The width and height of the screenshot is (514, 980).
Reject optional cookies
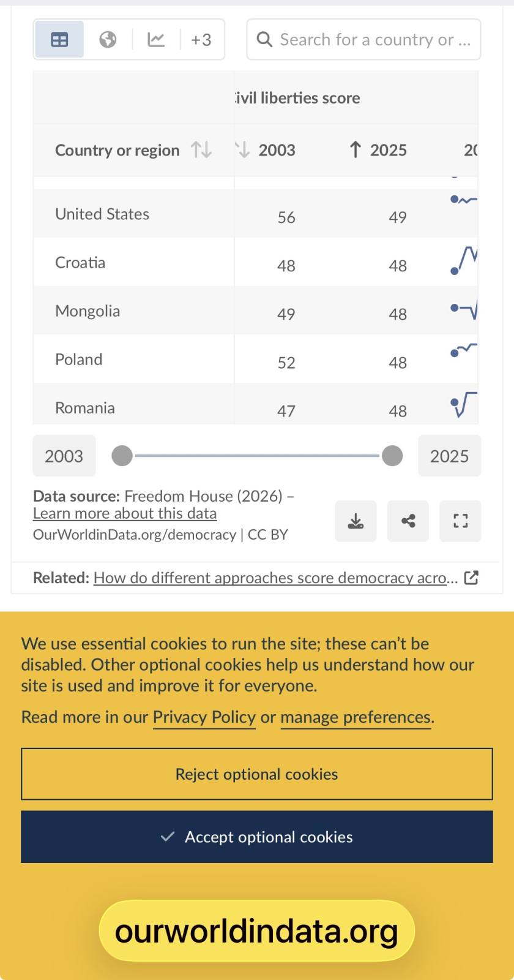tap(257, 774)
